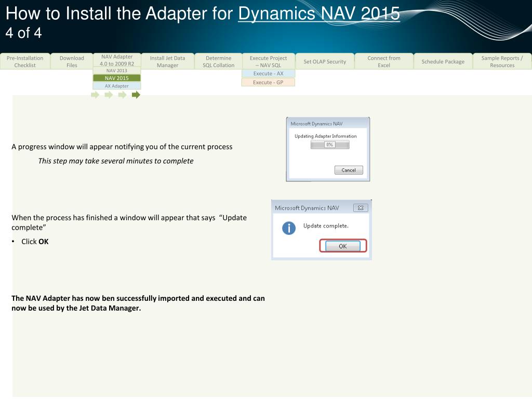This screenshot has height=399, width=532.
Task: Select NAV Adapter 4.0 to 2009 R2 tab
Action: coord(117,60)
